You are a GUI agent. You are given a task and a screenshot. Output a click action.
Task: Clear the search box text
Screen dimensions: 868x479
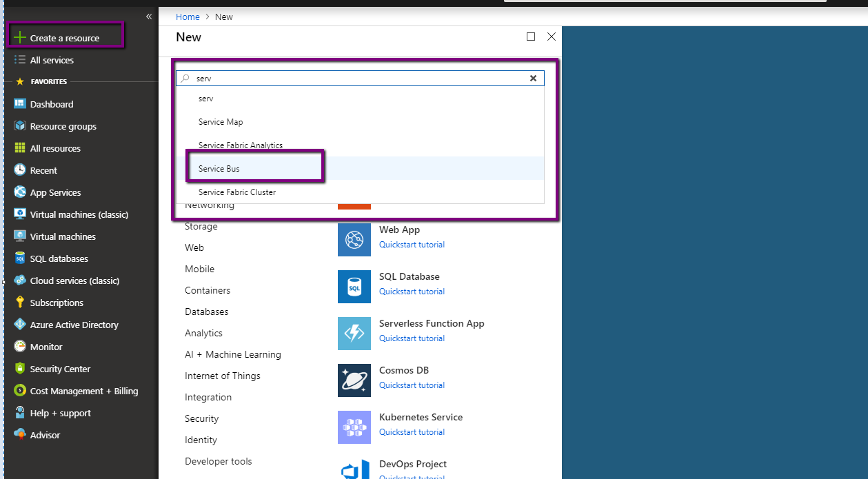pos(533,79)
